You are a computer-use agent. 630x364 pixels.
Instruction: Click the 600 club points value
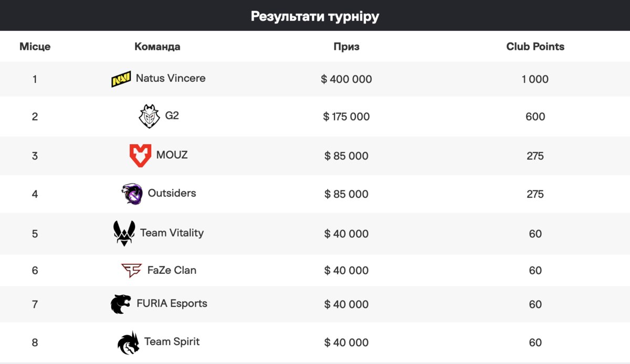point(535,116)
